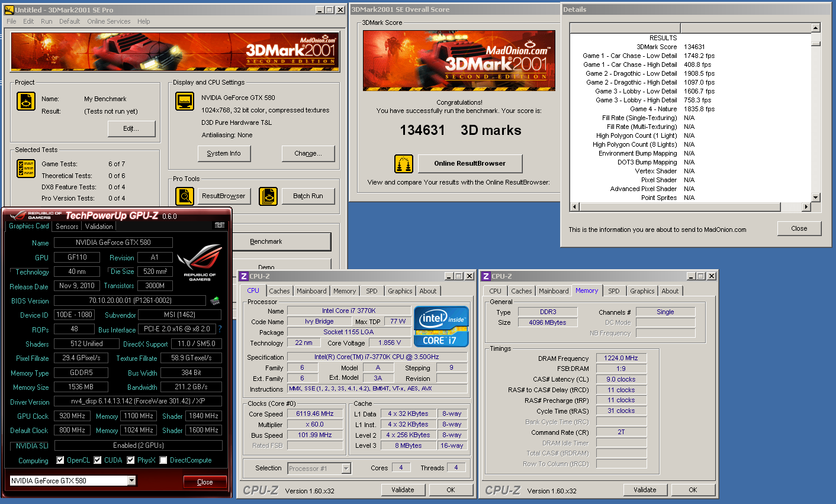
Task: Click the Details horizontal scrollbar right arrow
Action: tap(806, 206)
